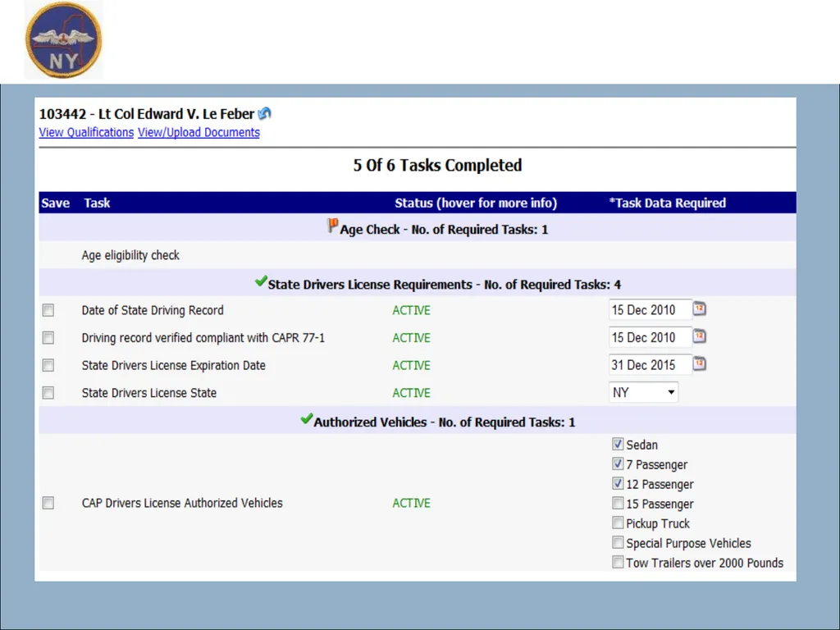Click the refresh icon beside Le Feber's name
The height and width of the screenshot is (630, 840).
(x=265, y=113)
